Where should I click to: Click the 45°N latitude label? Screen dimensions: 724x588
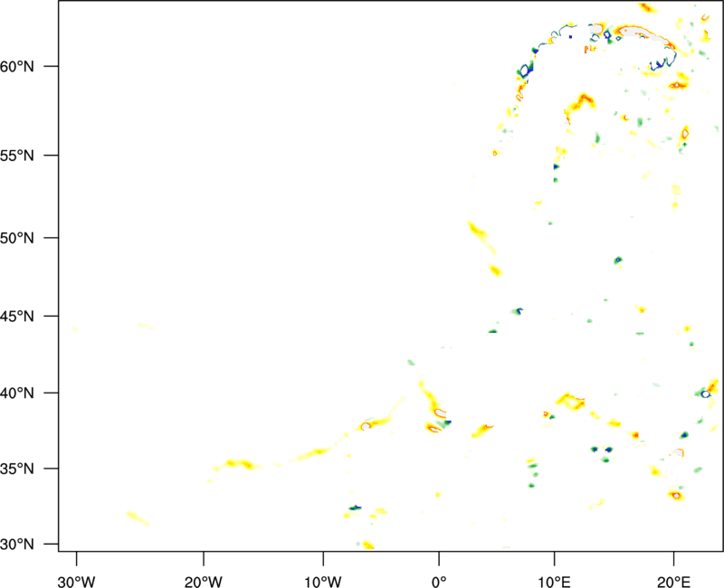point(17,317)
